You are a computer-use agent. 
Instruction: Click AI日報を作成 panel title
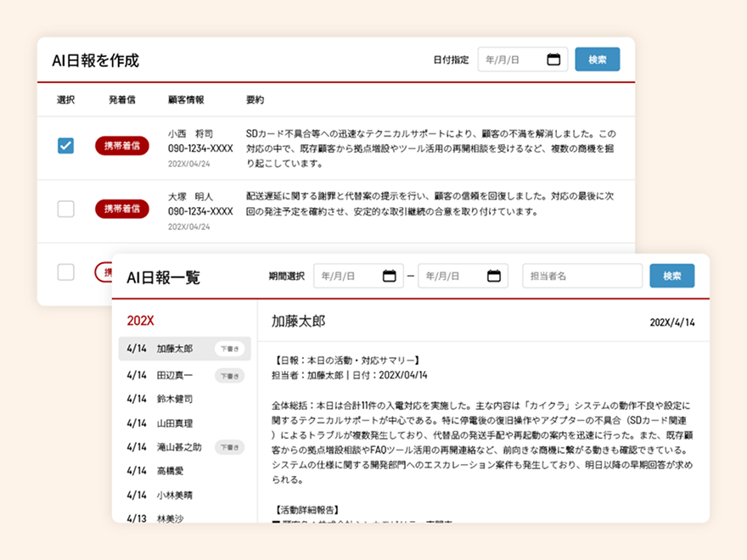[x=95, y=60]
